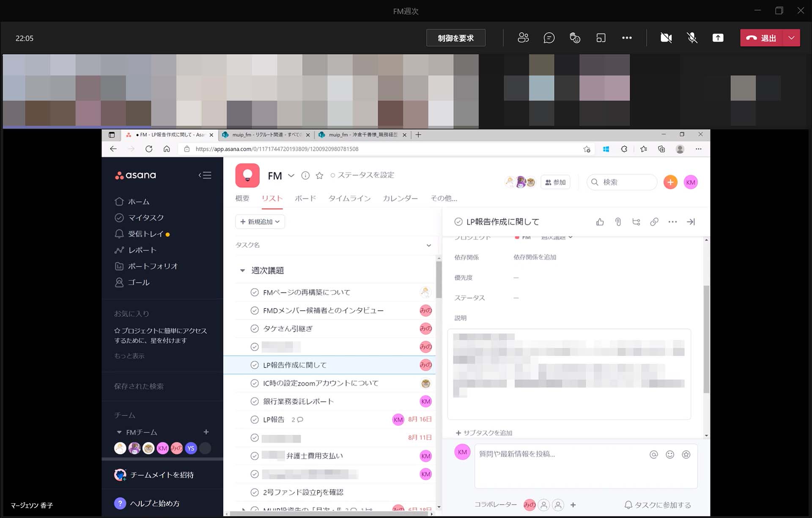Image resolution: width=812 pixels, height=518 pixels.
Task: Open task detail more options
Action: tap(672, 222)
